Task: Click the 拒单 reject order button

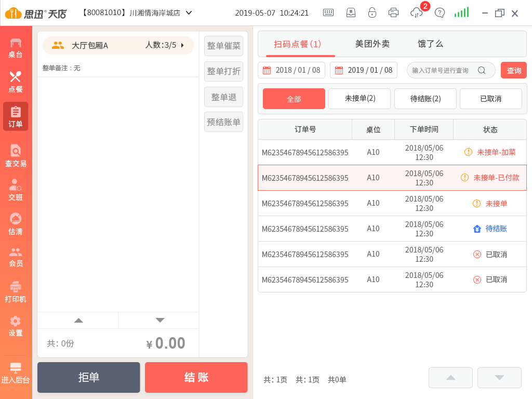Action: point(89,377)
